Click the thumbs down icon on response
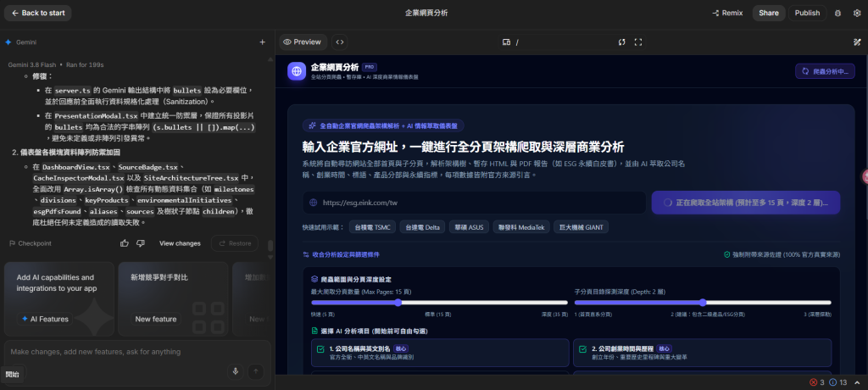Screen dimensions: 868x390 (141, 243)
